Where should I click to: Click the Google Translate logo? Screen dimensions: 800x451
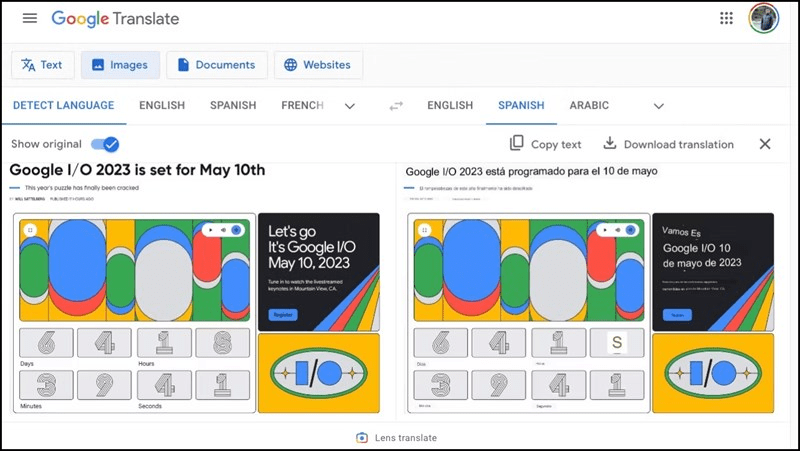coord(115,19)
